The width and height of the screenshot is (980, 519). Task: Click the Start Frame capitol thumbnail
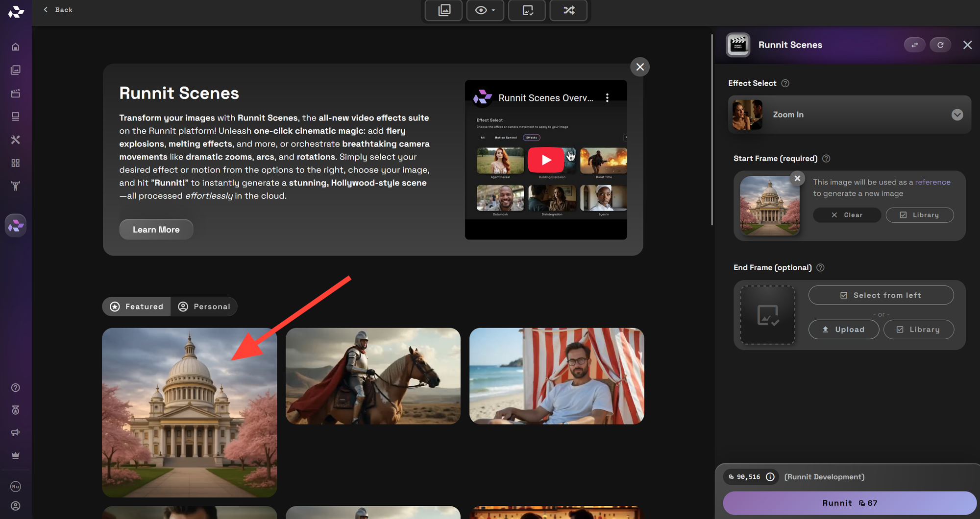pyautogui.click(x=770, y=206)
